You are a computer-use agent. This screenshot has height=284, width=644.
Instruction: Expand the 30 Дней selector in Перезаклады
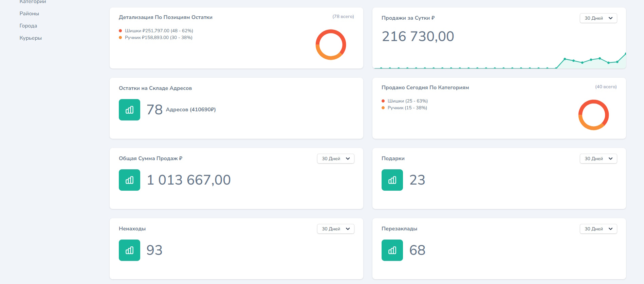coord(598,229)
